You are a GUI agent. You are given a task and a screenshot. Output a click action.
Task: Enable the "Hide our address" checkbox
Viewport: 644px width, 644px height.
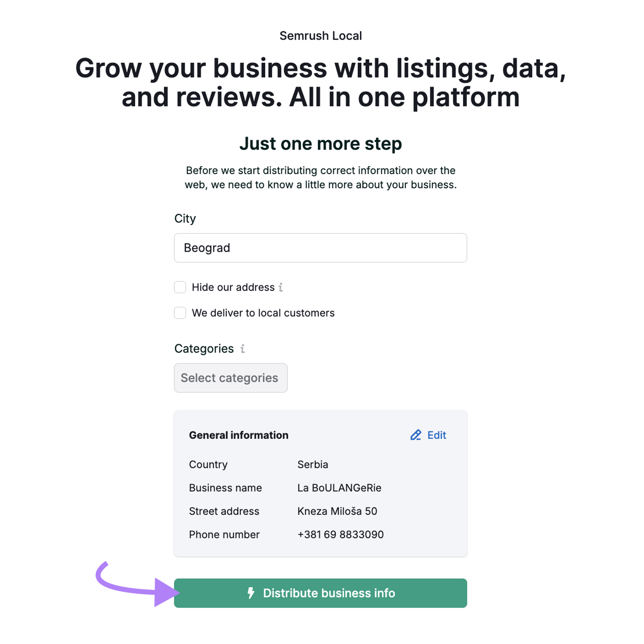point(180,287)
